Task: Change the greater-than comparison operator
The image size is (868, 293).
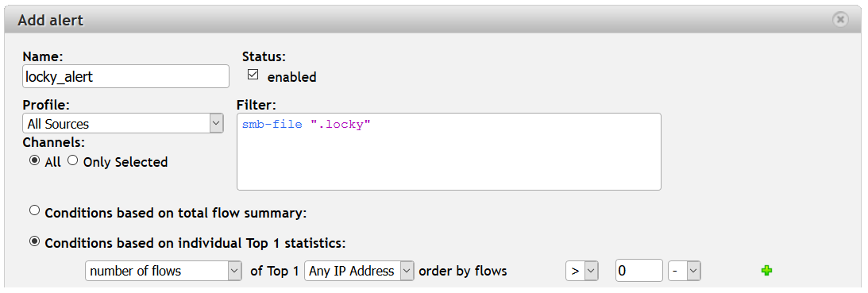Action: (582, 271)
